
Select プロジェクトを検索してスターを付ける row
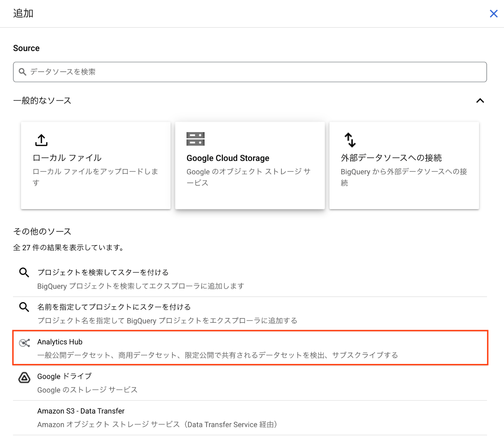click(x=250, y=279)
